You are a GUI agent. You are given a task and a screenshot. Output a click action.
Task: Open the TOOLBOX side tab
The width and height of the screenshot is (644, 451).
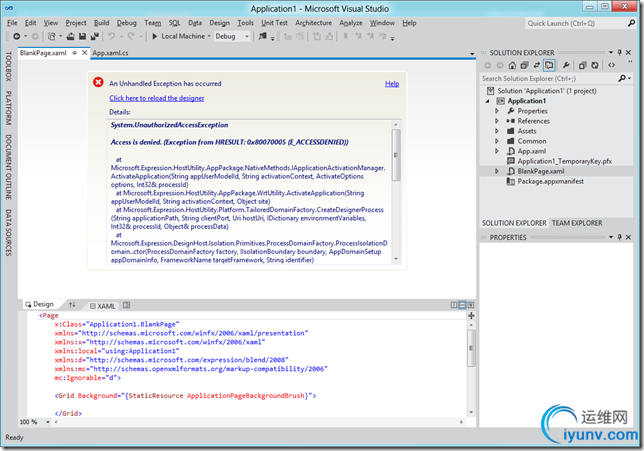click(9, 66)
